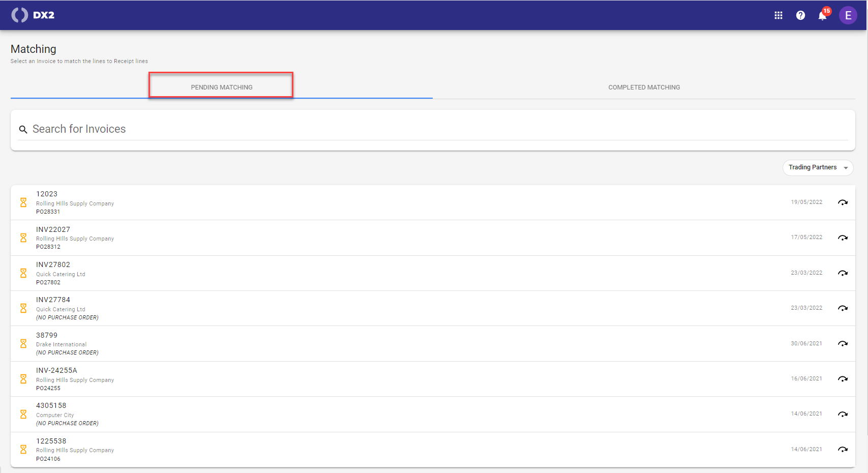
Task: Open the user profile avatar menu
Action: (x=848, y=15)
